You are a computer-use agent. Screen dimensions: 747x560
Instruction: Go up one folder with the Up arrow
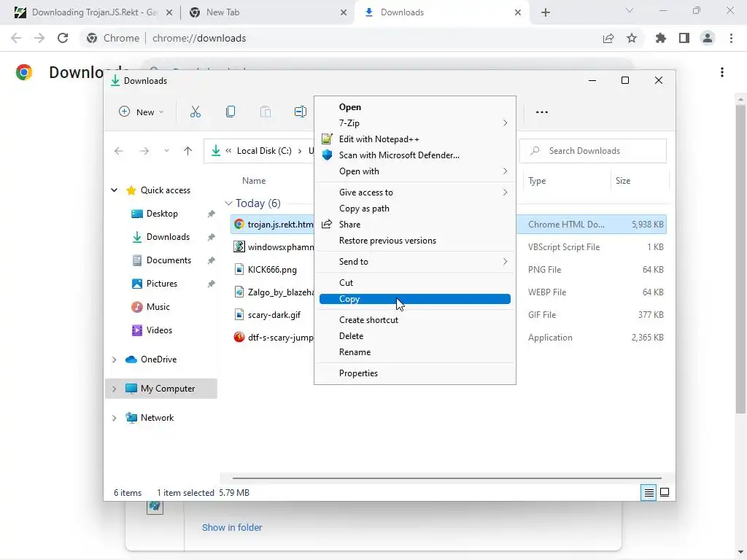[x=187, y=151]
